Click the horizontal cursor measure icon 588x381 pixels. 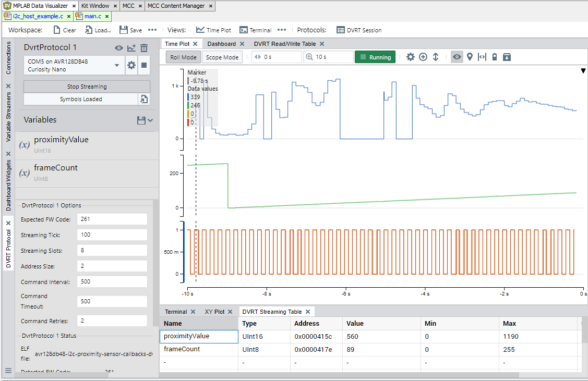(482, 57)
